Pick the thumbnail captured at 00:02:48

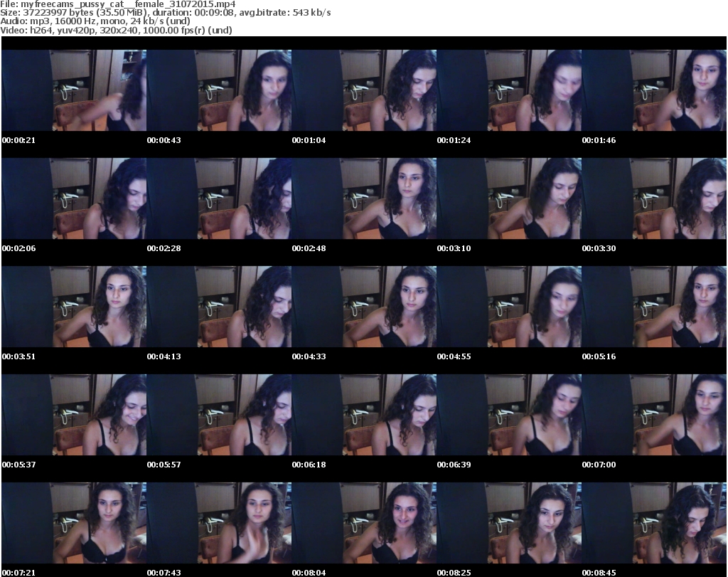pos(364,198)
